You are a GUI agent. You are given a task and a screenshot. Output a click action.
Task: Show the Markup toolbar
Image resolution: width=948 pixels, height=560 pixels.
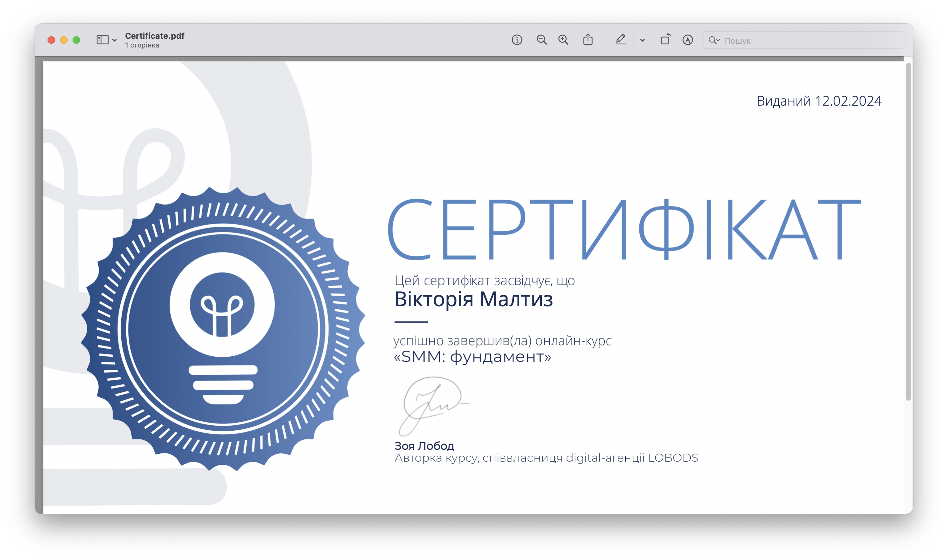click(x=688, y=40)
